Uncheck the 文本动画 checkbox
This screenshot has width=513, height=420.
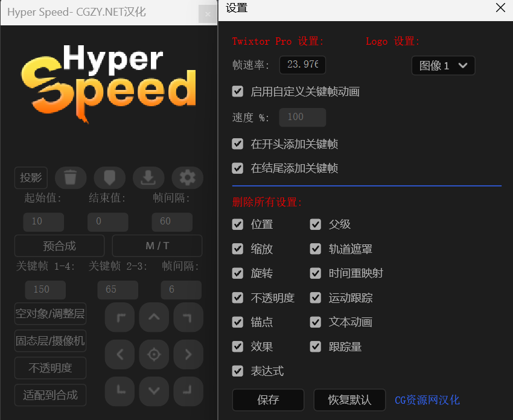click(316, 322)
